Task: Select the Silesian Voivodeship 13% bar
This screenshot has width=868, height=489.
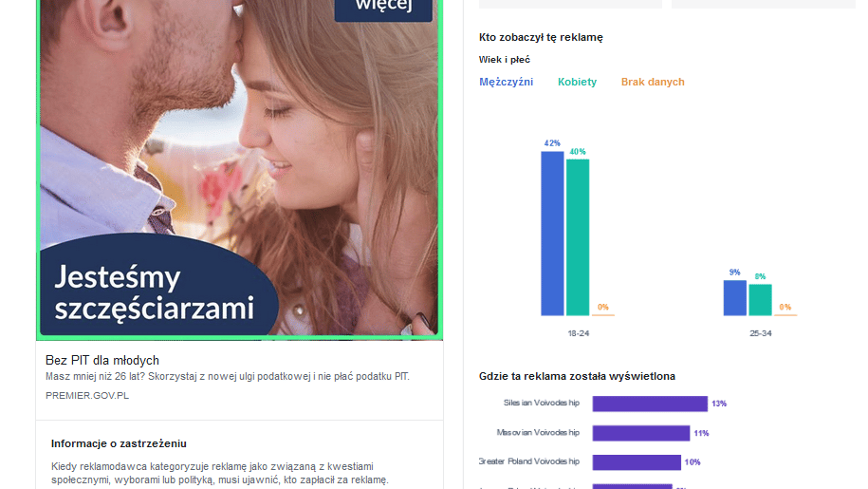Action: coord(650,404)
